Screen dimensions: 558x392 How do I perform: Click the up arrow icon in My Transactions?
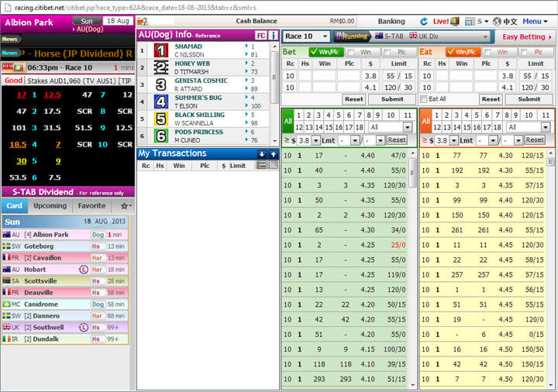click(273, 154)
